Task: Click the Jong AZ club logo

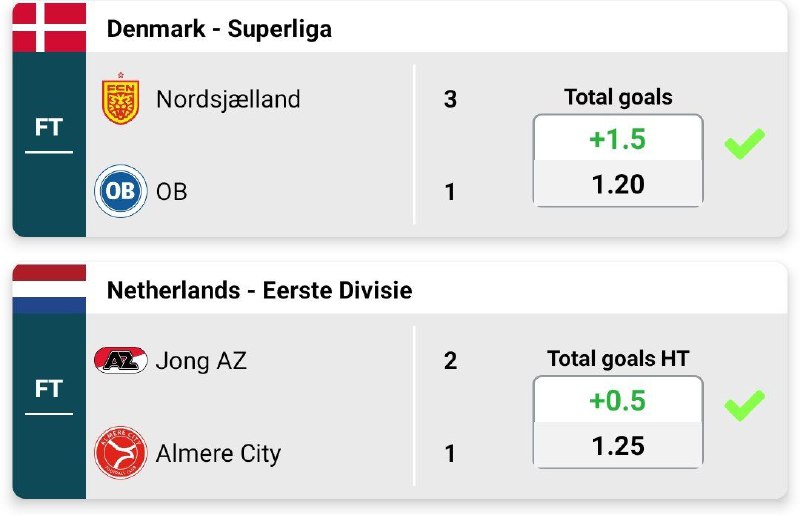Action: click(121, 360)
